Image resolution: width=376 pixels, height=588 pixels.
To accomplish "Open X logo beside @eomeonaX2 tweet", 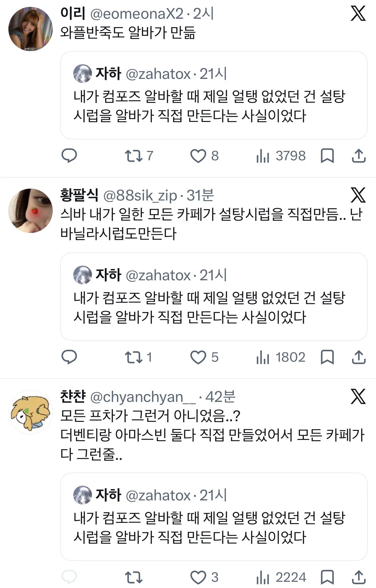I will pyautogui.click(x=358, y=14).
